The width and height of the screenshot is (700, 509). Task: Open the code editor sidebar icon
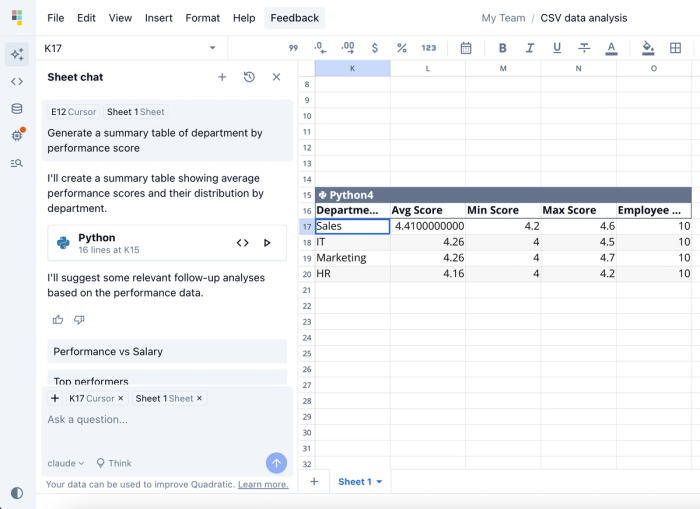[17, 81]
